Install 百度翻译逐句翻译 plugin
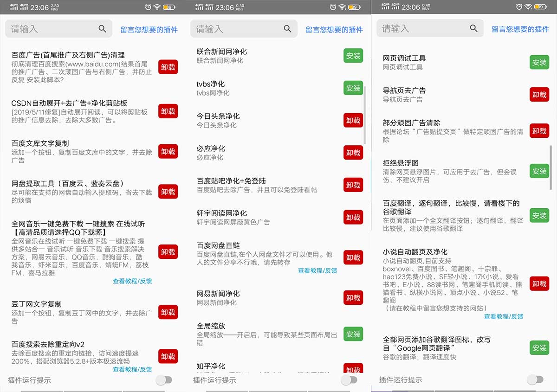Viewport: 557px width, 392px height. pyautogui.click(x=539, y=216)
